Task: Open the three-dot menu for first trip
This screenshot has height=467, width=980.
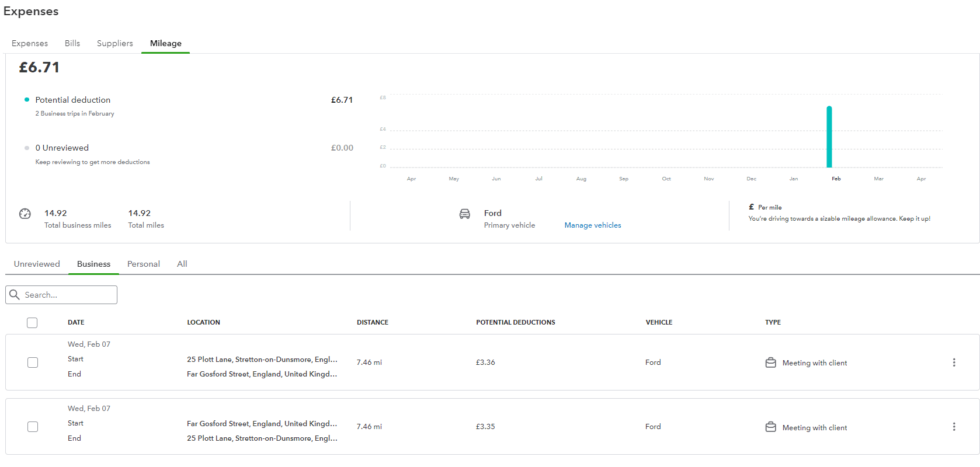Action: point(954,363)
